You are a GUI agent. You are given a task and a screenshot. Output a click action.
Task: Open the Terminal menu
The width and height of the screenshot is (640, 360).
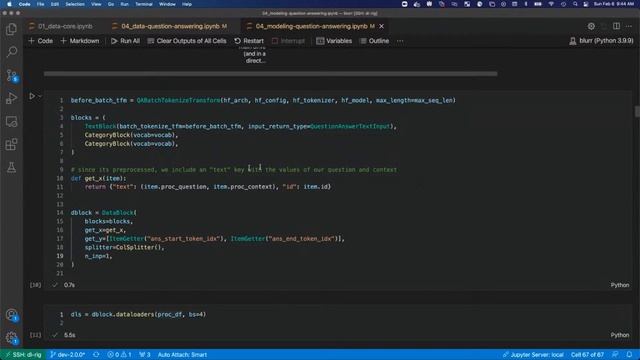click(144, 4)
